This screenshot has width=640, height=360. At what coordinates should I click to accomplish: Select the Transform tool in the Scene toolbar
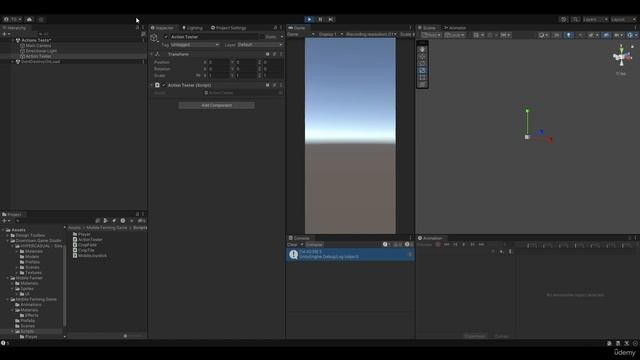coord(422,84)
